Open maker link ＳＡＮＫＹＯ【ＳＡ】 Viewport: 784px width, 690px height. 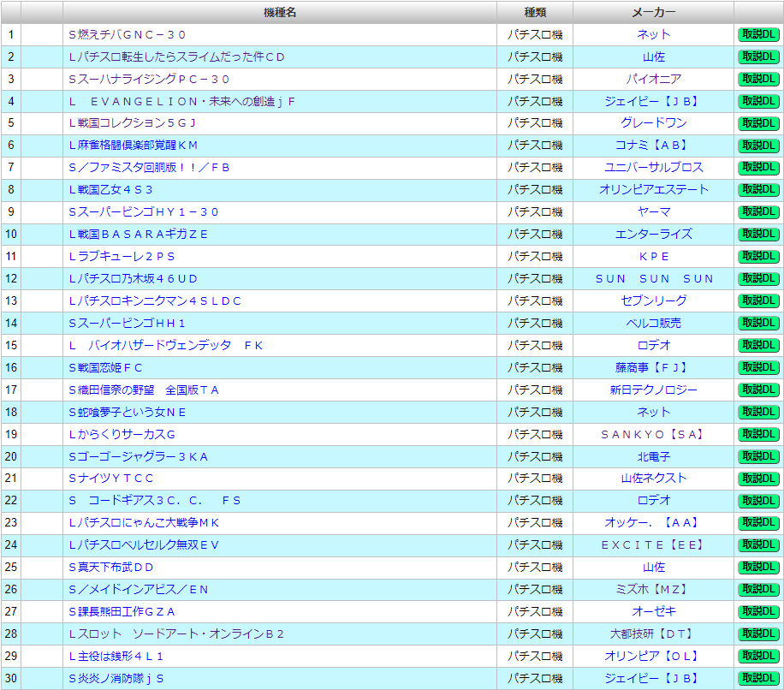point(654,435)
